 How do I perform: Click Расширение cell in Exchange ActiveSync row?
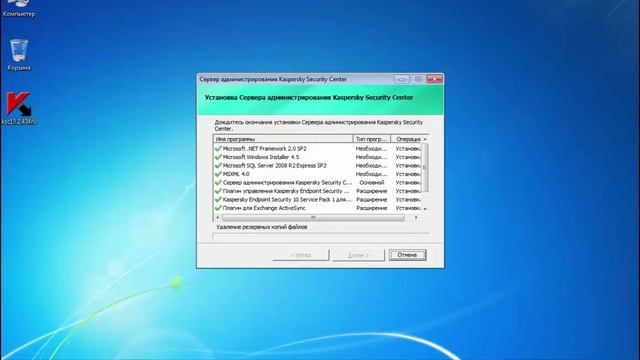371,208
